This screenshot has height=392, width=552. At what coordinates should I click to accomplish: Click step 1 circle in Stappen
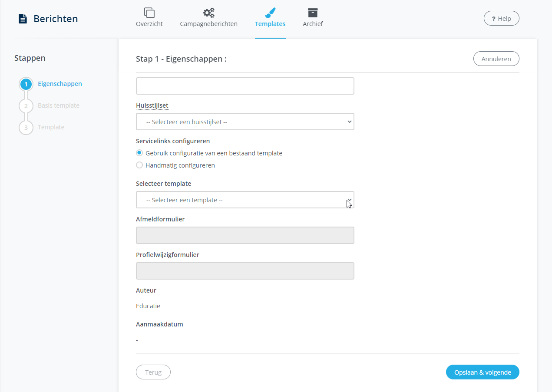click(x=26, y=84)
